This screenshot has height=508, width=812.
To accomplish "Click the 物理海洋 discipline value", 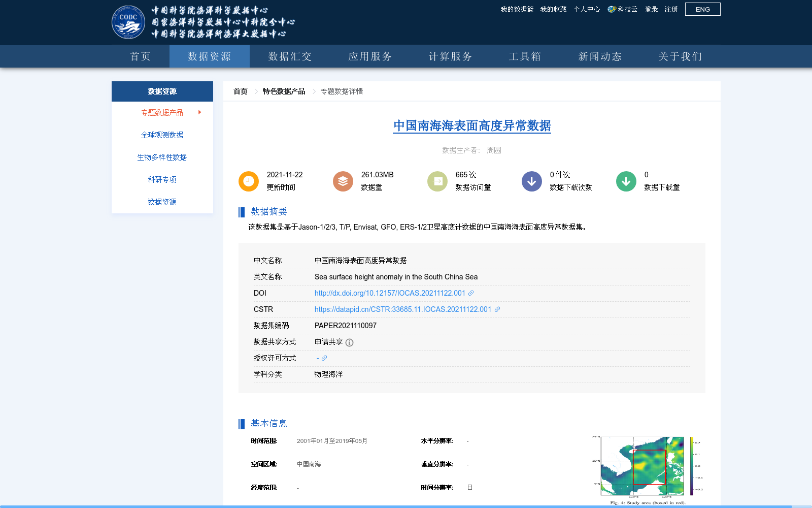I will click(329, 374).
